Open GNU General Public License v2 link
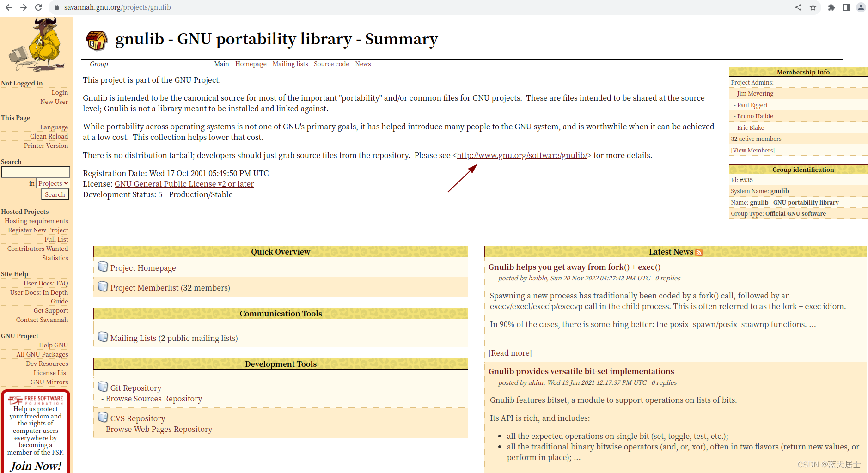 [x=184, y=184]
